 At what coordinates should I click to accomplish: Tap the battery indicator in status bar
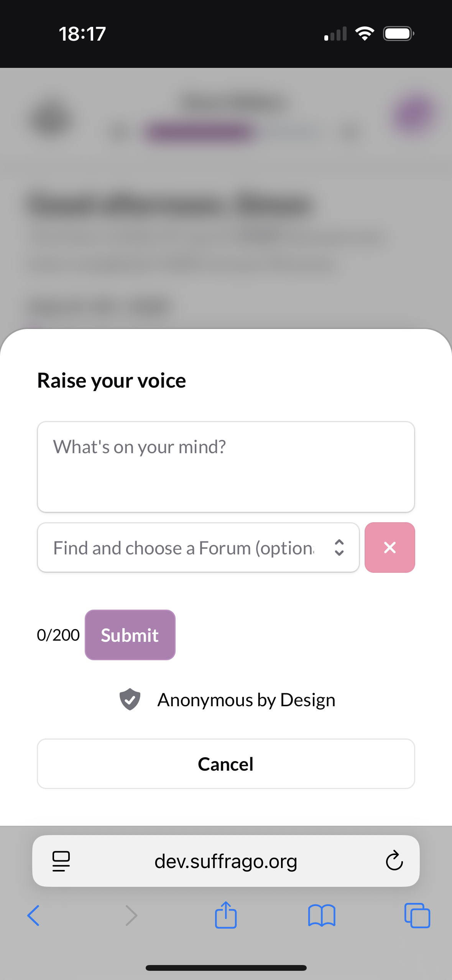pyautogui.click(x=398, y=34)
